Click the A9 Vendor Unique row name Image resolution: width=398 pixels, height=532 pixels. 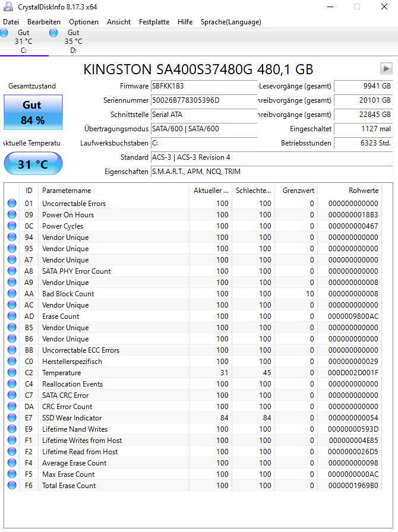click(x=65, y=282)
